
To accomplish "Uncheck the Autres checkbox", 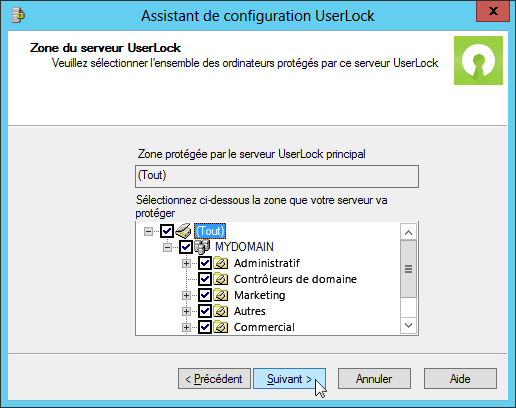I will tap(205, 311).
